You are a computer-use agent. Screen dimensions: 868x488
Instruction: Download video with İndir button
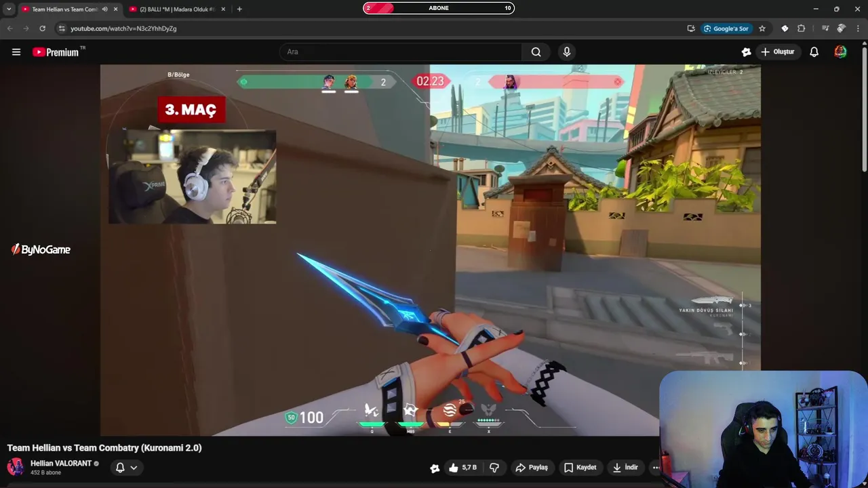click(625, 468)
